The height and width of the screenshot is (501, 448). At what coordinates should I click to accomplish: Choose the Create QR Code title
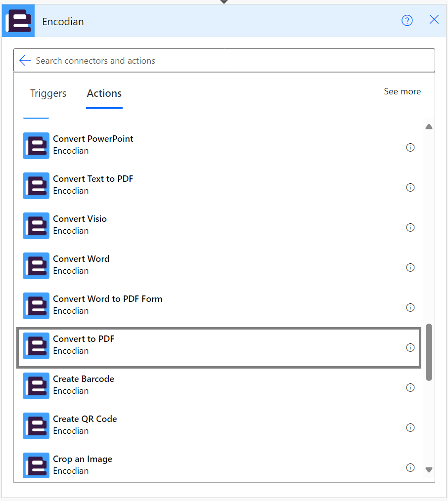coord(85,418)
